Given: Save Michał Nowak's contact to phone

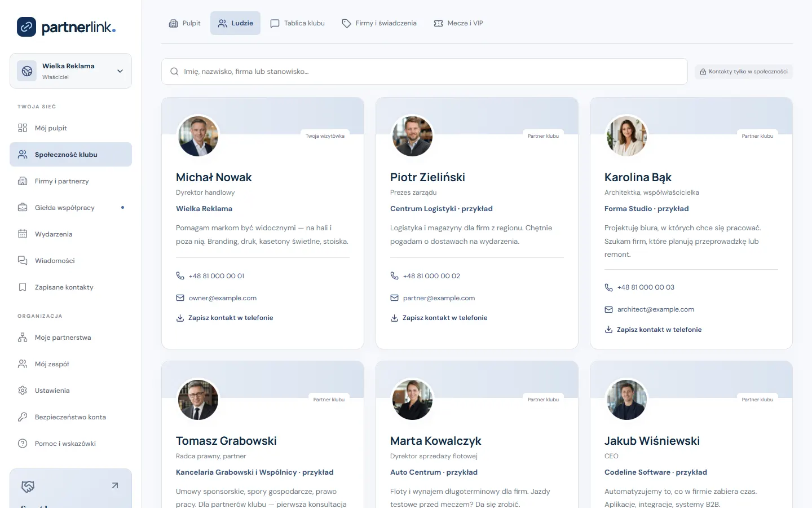Looking at the screenshot, I should [x=225, y=318].
